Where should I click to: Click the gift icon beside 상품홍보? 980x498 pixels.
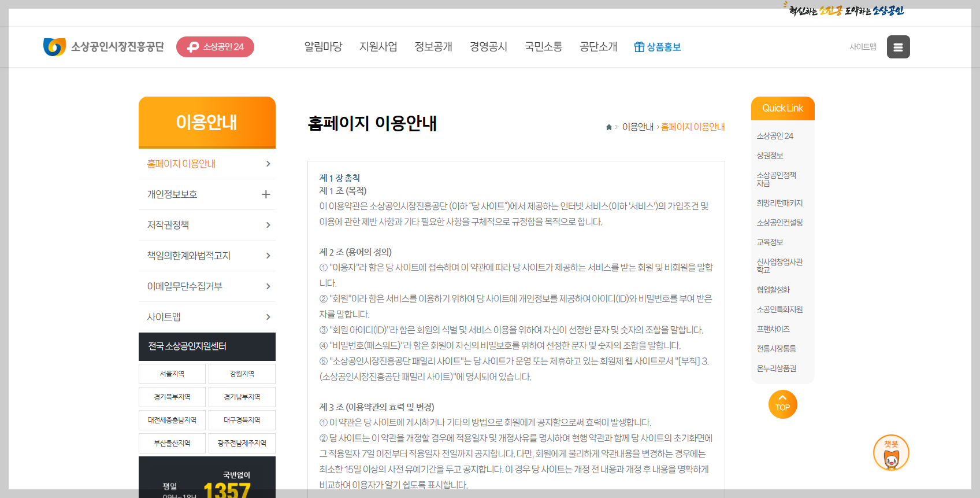coord(639,47)
